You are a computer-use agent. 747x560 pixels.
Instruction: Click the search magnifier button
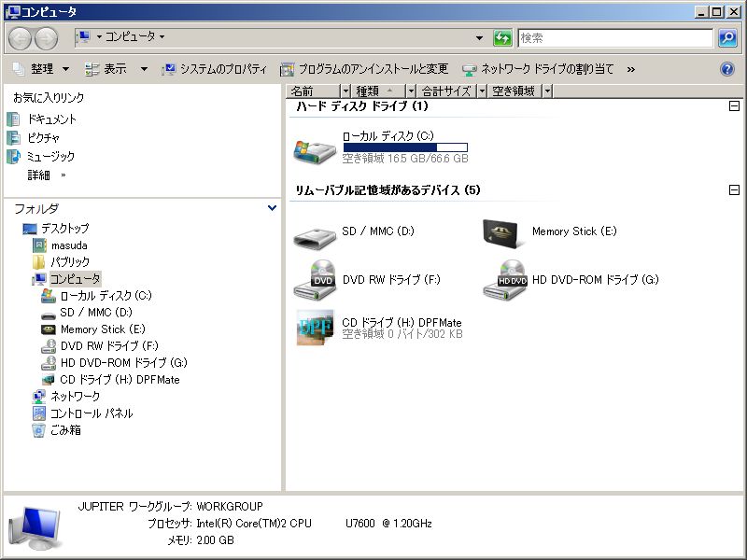coord(727,38)
